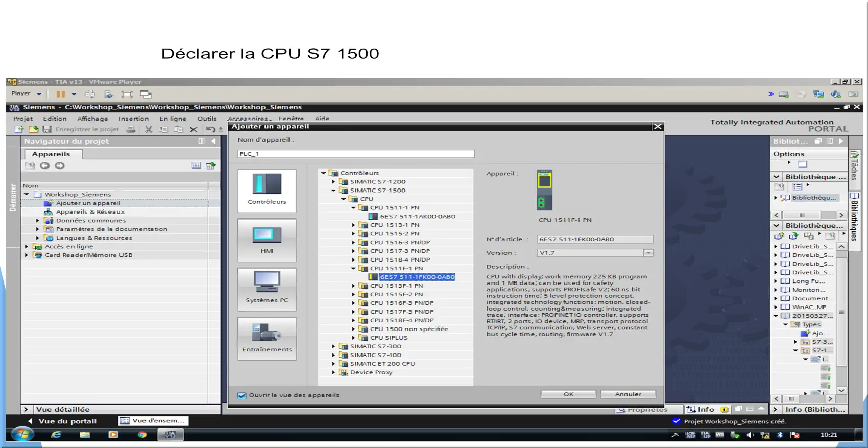Select 6ES7 511-1AK00-0AB0 item
Screen dimensions: 868x448
point(417,217)
